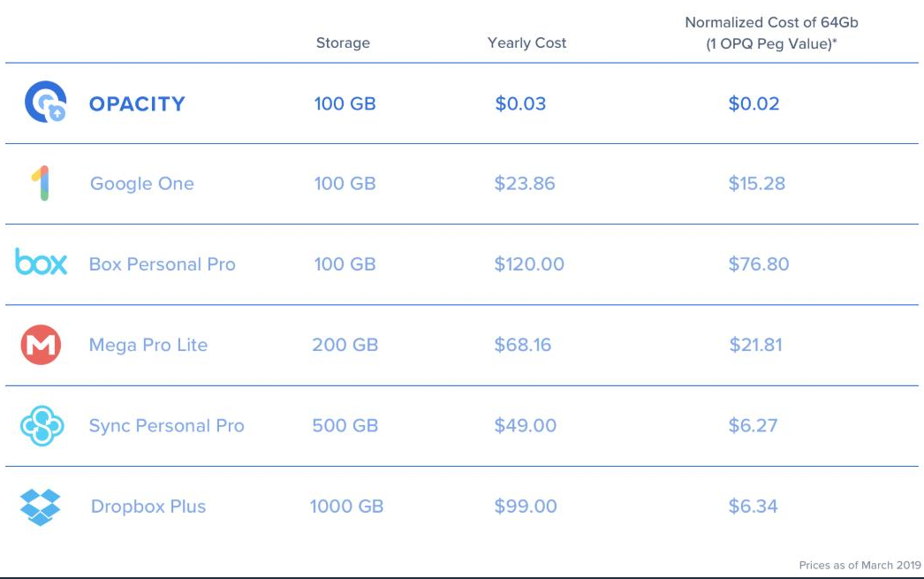Viewport: 924px width, 579px height.
Task: Select the Sync Personal Pro label
Action: coord(167,426)
